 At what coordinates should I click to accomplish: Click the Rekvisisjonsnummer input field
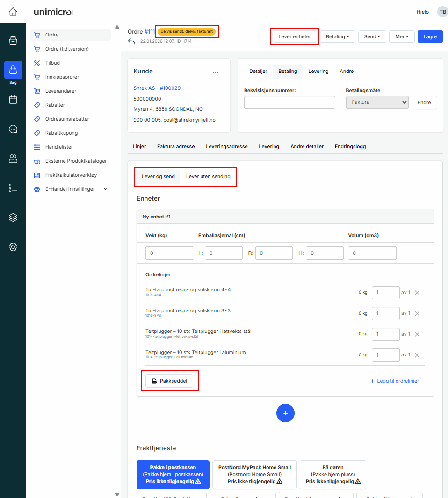[x=289, y=102]
